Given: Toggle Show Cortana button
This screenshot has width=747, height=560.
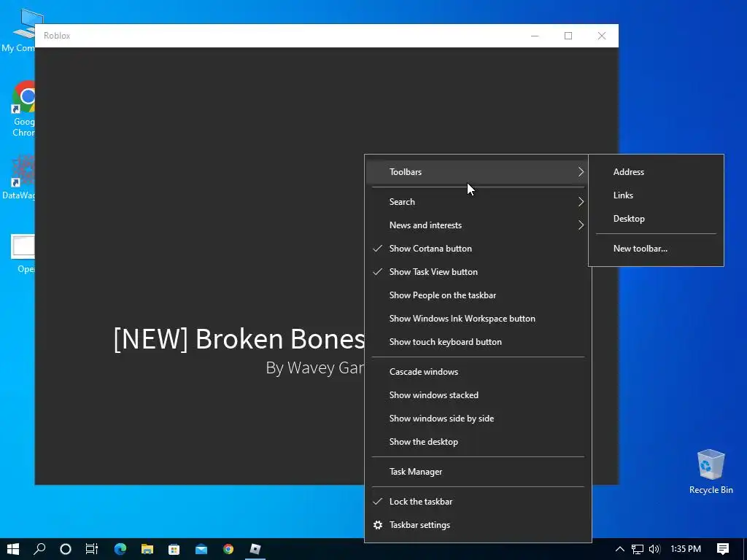Looking at the screenshot, I should tap(478, 249).
